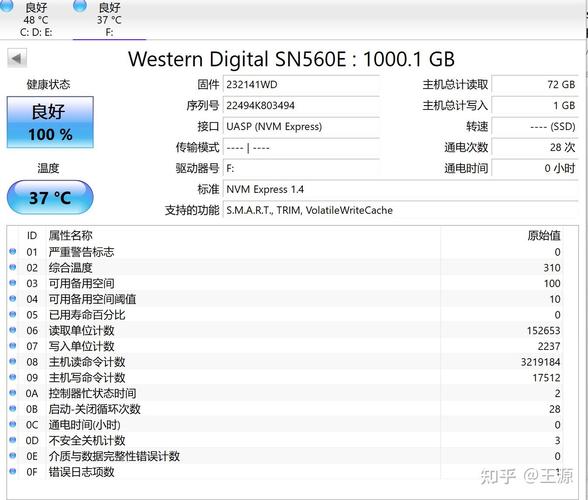Select the F: disk tab

(x=109, y=19)
